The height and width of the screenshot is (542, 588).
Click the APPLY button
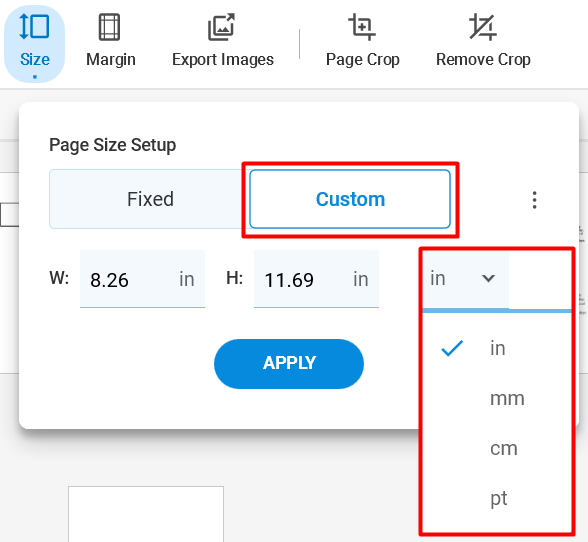tap(289, 363)
